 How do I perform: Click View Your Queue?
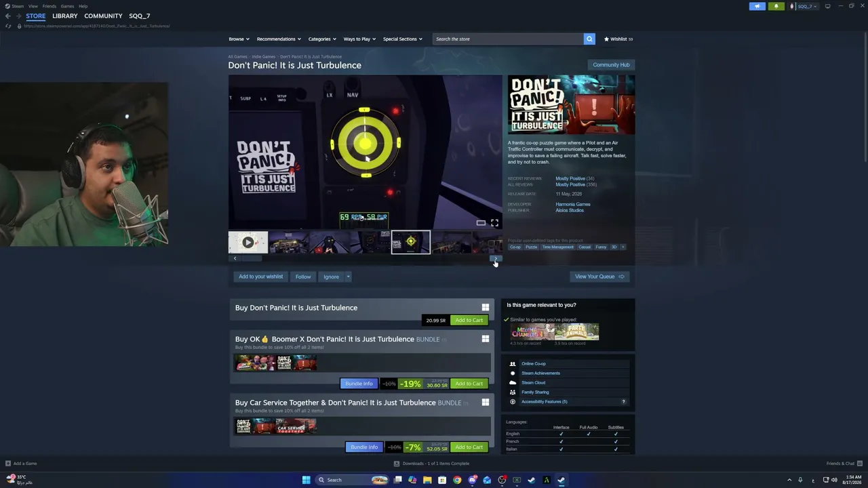coord(599,277)
